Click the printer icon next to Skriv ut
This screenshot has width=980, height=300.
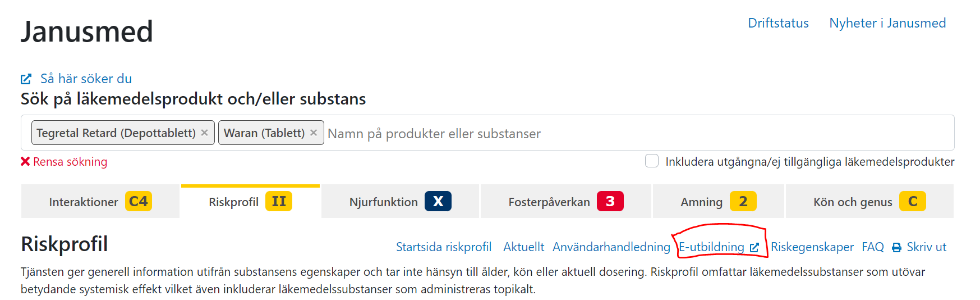click(x=896, y=247)
